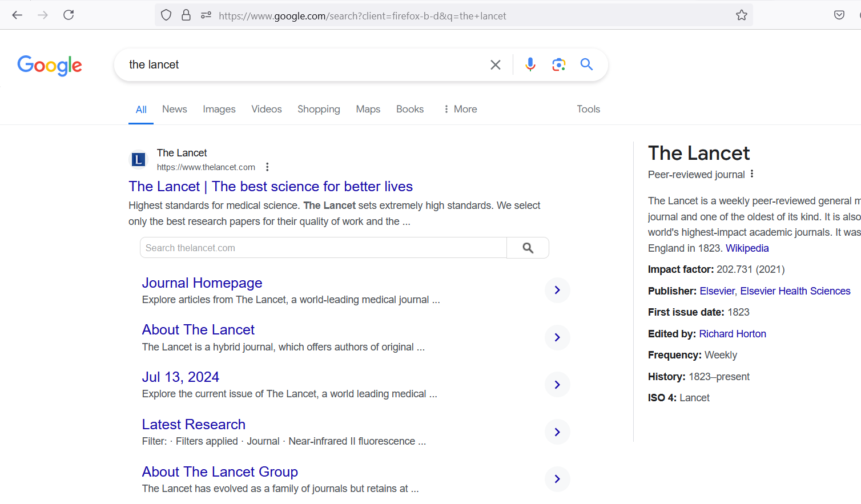
Task: Open search Tools options
Action: coord(588,109)
